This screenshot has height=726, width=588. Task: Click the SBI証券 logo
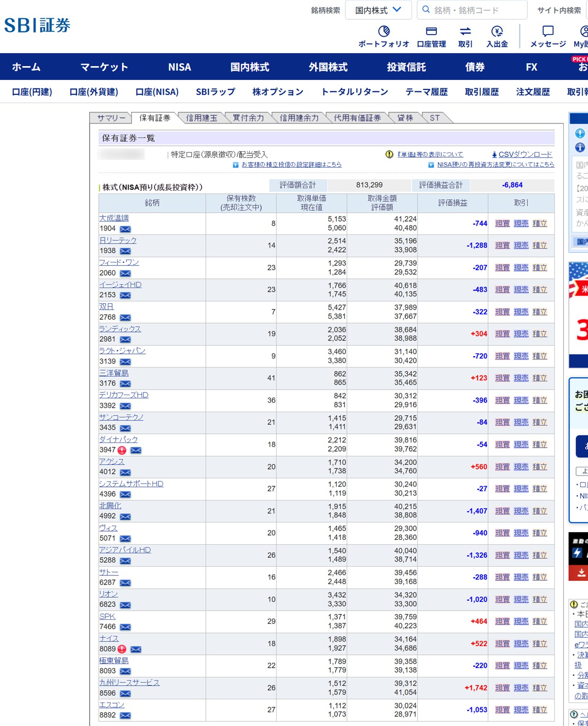click(37, 25)
